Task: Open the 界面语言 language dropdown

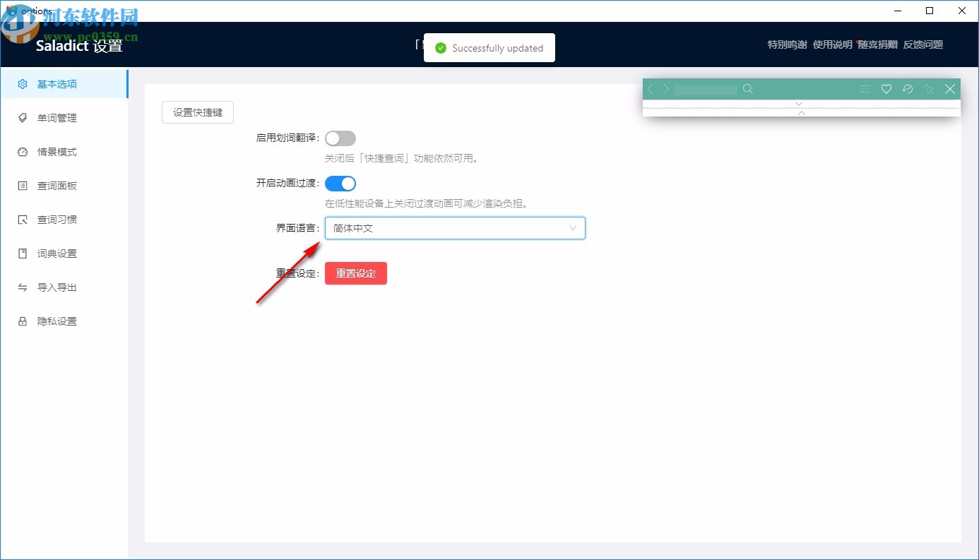Action: coord(454,227)
